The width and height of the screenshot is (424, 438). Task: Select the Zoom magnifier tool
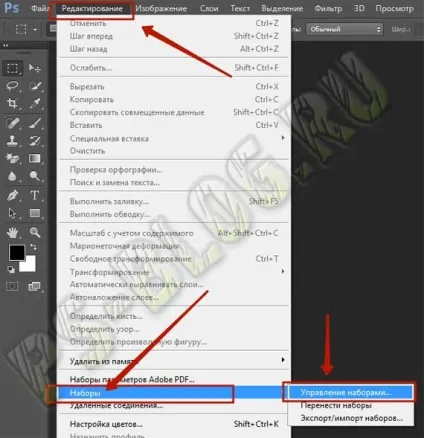[35, 232]
